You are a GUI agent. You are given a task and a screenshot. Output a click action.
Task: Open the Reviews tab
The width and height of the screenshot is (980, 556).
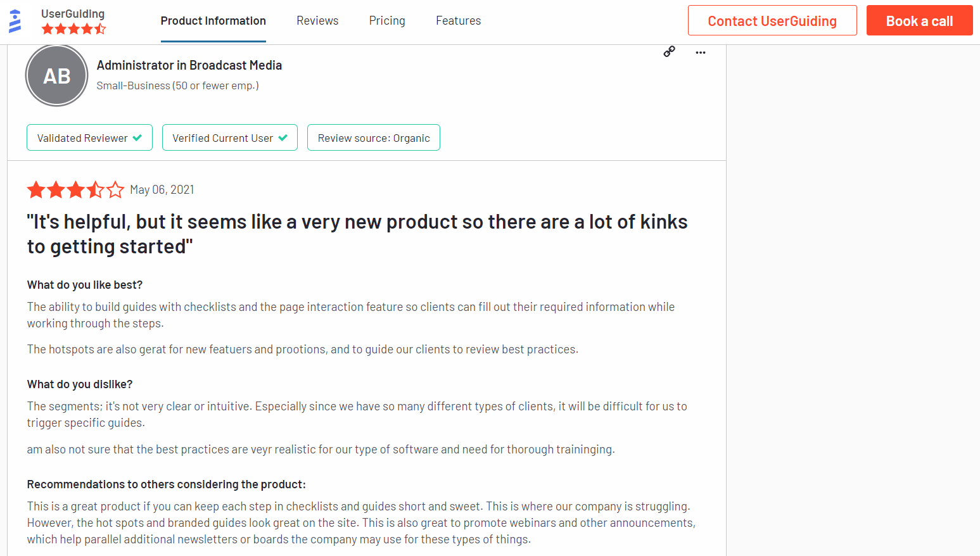(x=317, y=21)
